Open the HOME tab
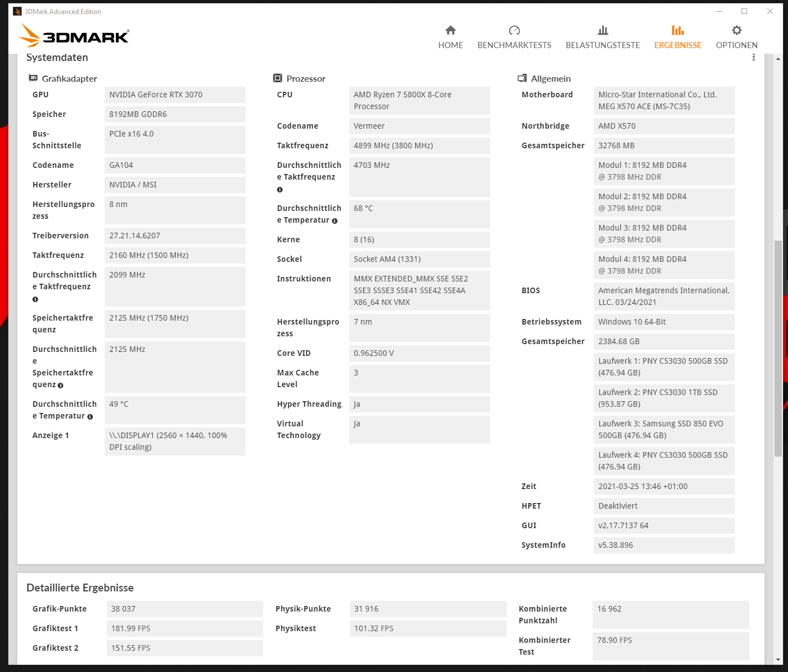788x672 pixels. point(451,37)
